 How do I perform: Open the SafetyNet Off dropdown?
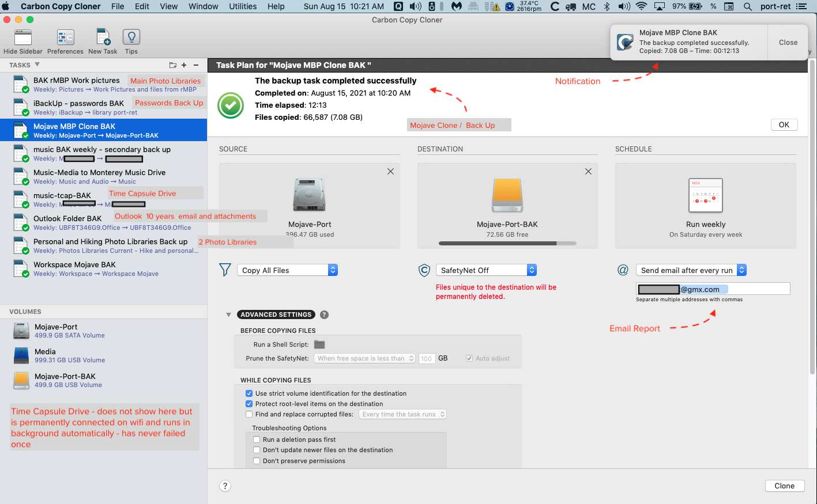486,270
